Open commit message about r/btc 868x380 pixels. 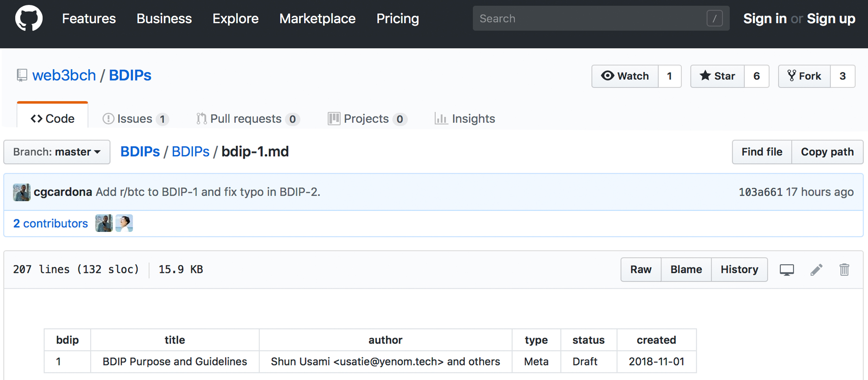coord(208,192)
